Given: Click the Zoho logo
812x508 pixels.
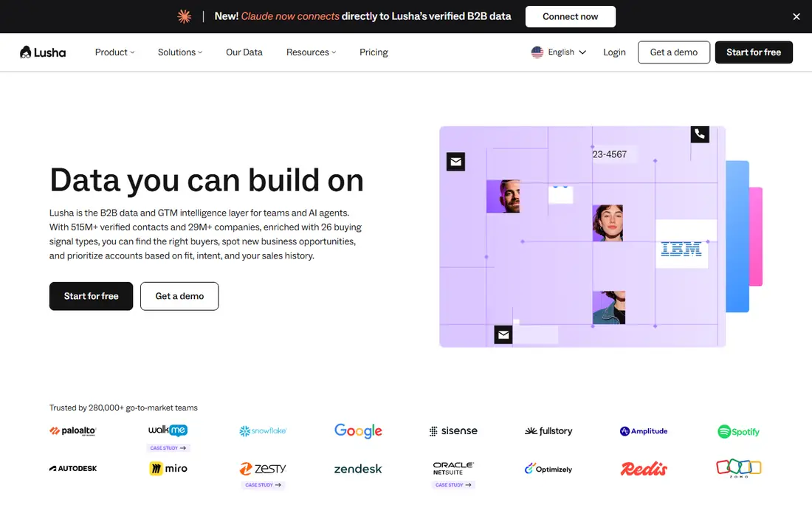Looking at the screenshot, I should 739,468.
